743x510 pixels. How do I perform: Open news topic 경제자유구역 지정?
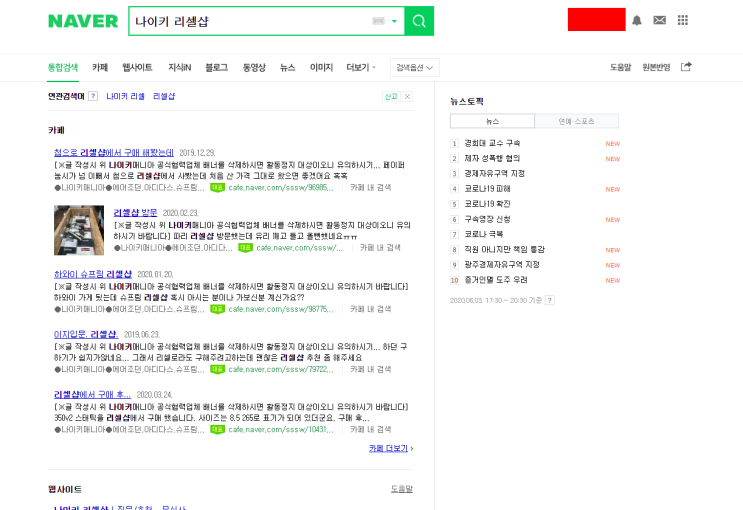point(494,173)
